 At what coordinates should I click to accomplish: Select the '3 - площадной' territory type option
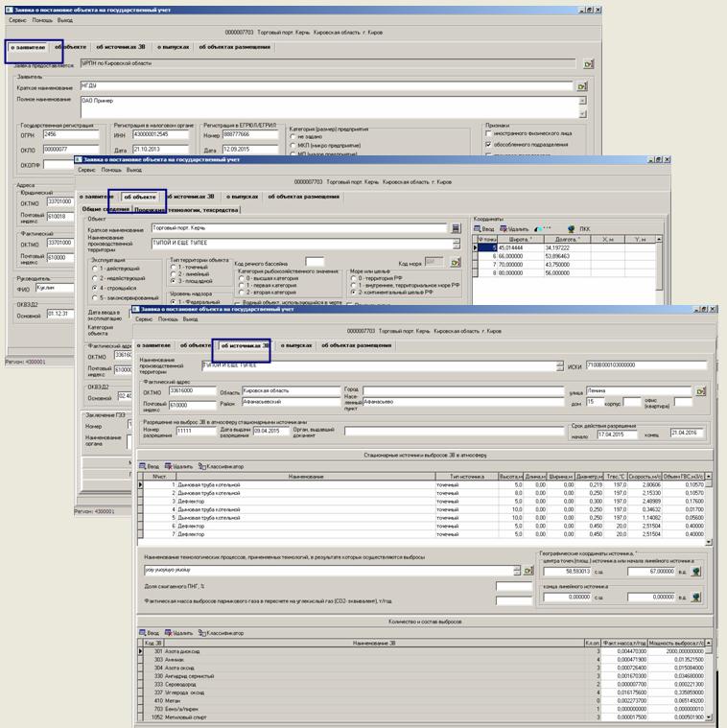coord(174,281)
